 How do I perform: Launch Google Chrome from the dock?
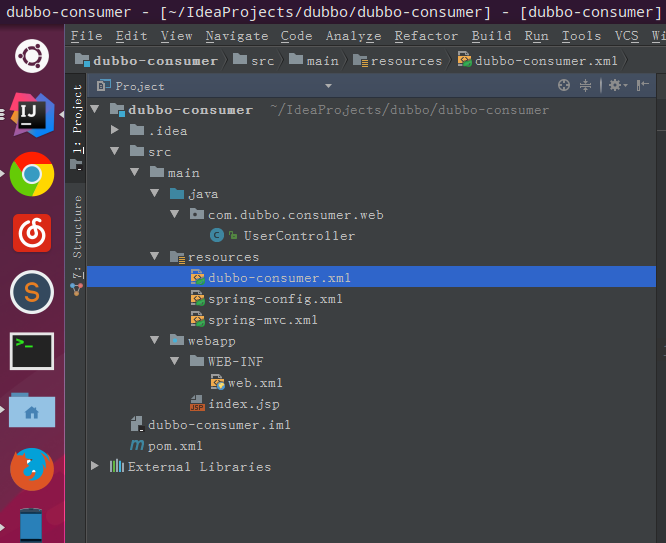click(32, 174)
